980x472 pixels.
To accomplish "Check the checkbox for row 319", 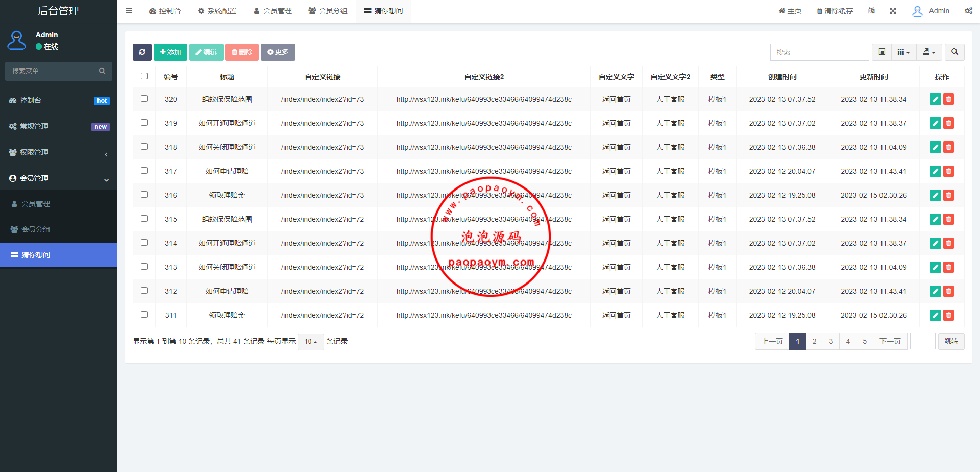I will tap(144, 123).
